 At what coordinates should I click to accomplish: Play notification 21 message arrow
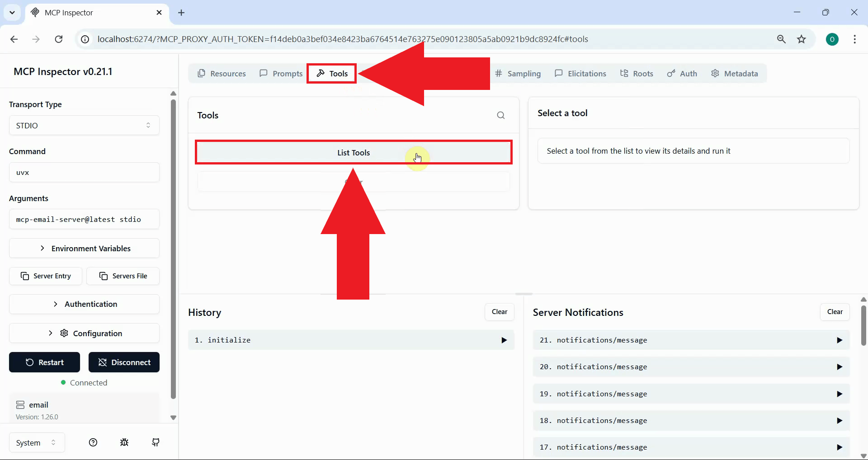pos(839,340)
